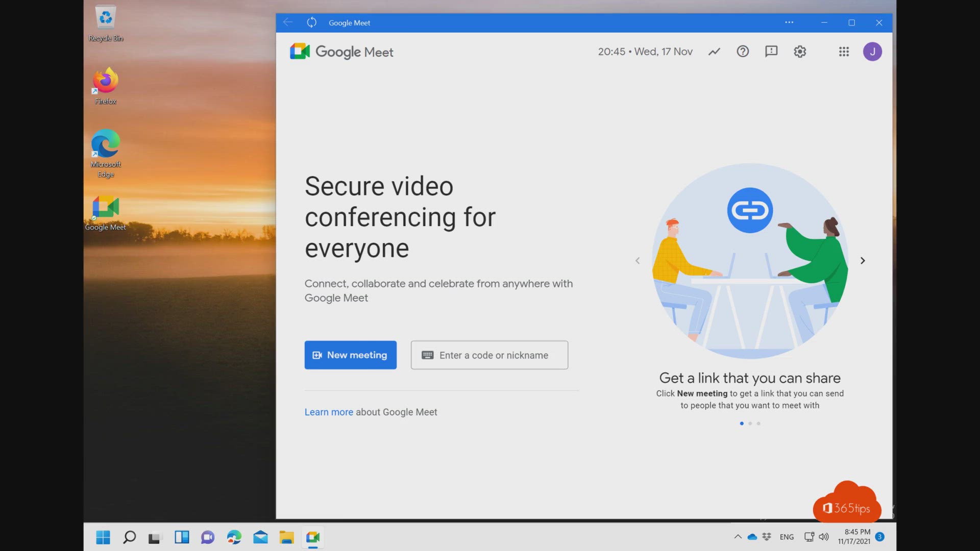
Task: Open the Learn more link
Action: [x=329, y=412]
